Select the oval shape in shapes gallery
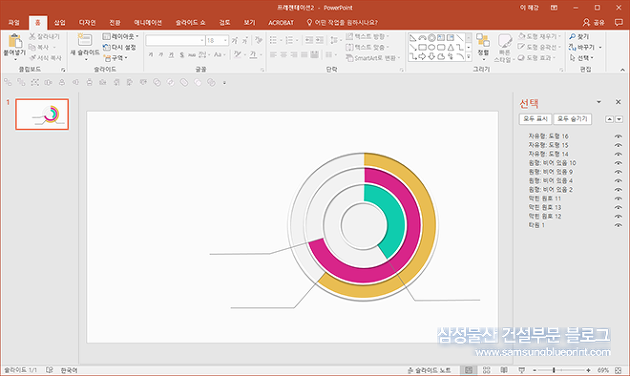 pos(432,47)
